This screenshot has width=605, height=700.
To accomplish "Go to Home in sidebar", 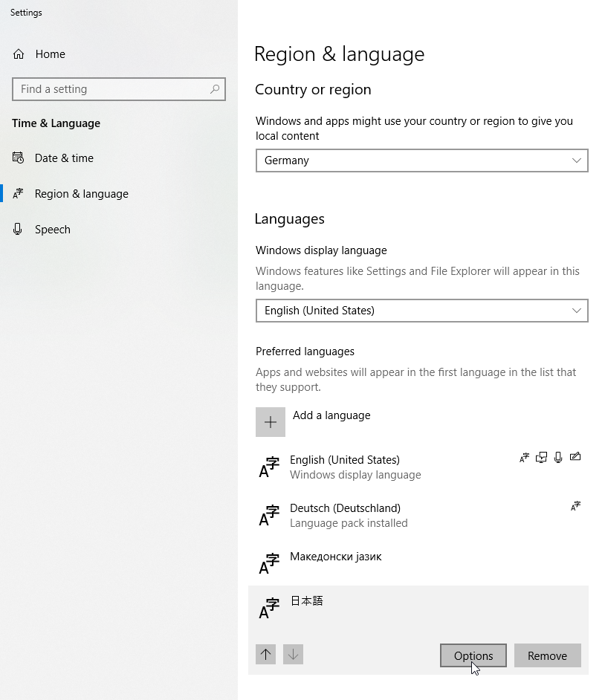I will point(50,54).
